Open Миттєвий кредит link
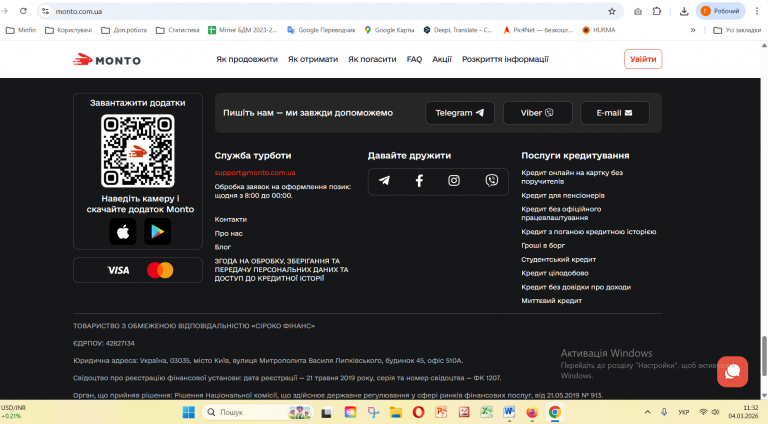 coord(552,301)
